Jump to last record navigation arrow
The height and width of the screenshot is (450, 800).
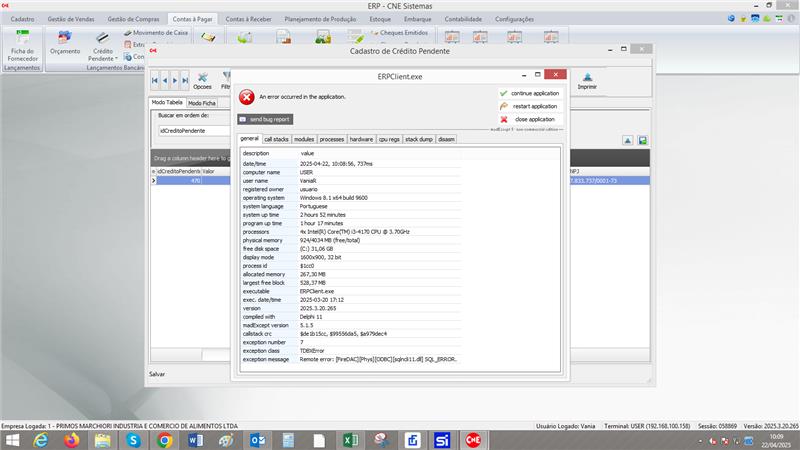click(x=184, y=79)
